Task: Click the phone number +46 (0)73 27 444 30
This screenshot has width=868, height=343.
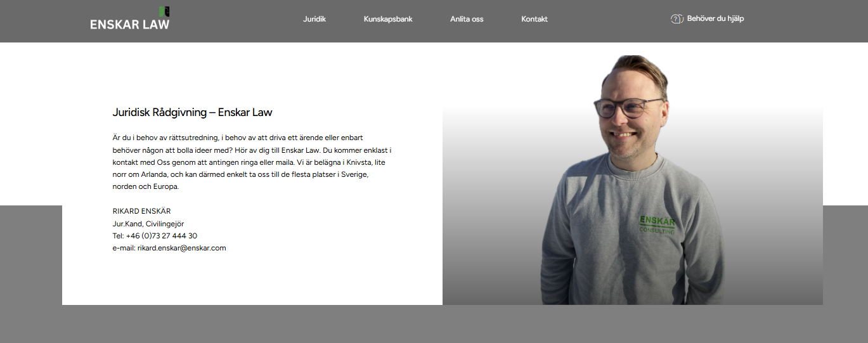Action: 162,236
